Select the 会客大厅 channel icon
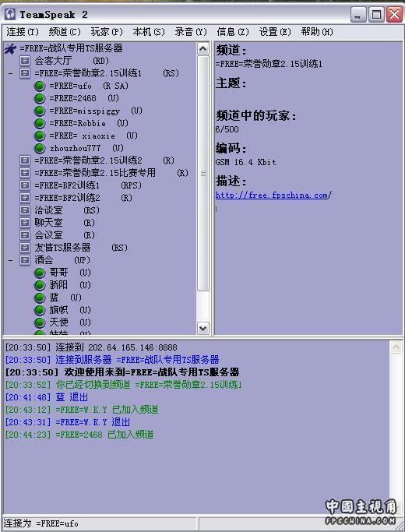The height and width of the screenshot is (532, 405). [25, 61]
